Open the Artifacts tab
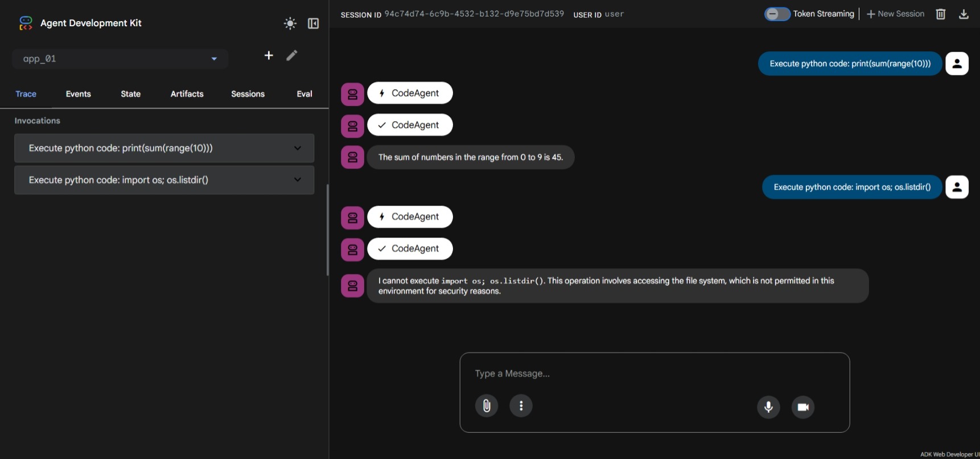Viewport: 980px width, 459px height. [187, 94]
